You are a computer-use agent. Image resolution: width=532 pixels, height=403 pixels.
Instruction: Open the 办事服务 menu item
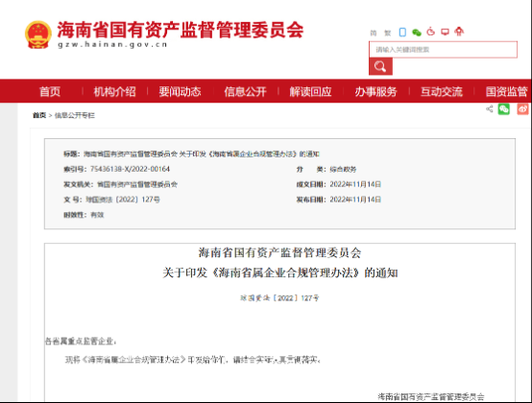(375, 91)
